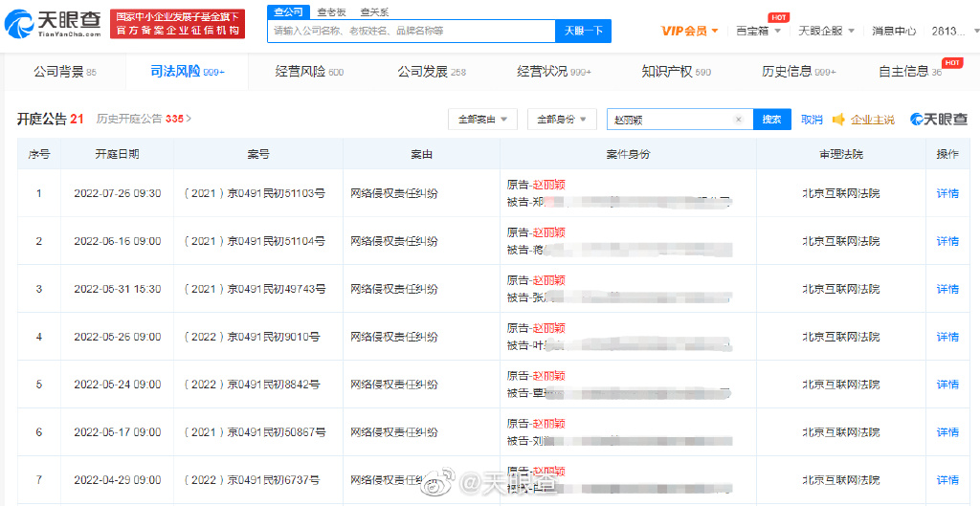Open the 全部案由 dropdown filter
The height and width of the screenshot is (506, 980).
pos(481,120)
